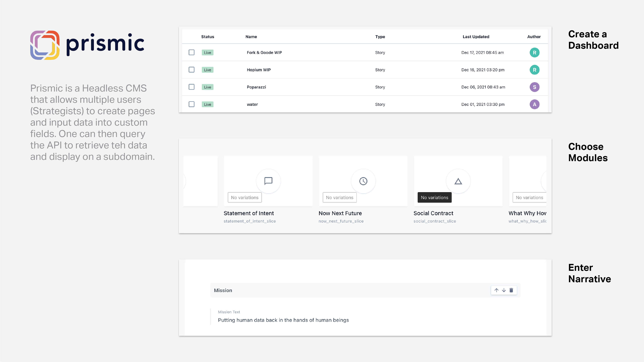Open the S author avatar for Poparazzi
This screenshot has width=644, height=362.
pyautogui.click(x=534, y=87)
